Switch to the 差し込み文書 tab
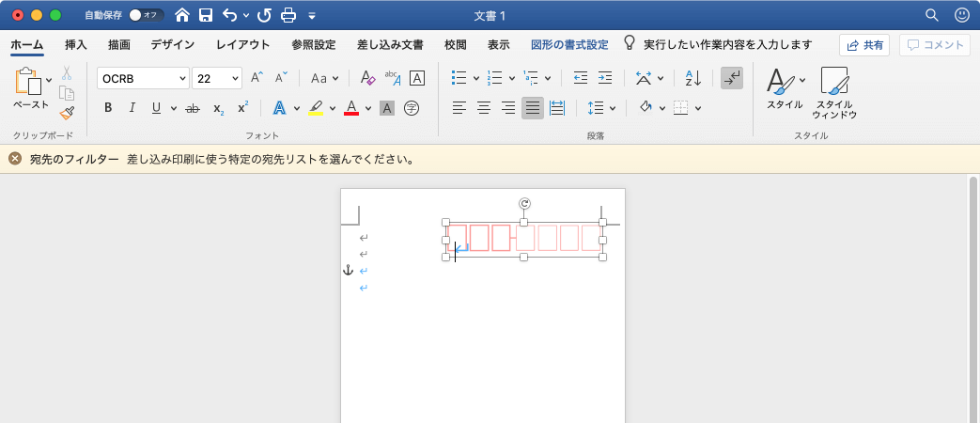 pos(390,44)
